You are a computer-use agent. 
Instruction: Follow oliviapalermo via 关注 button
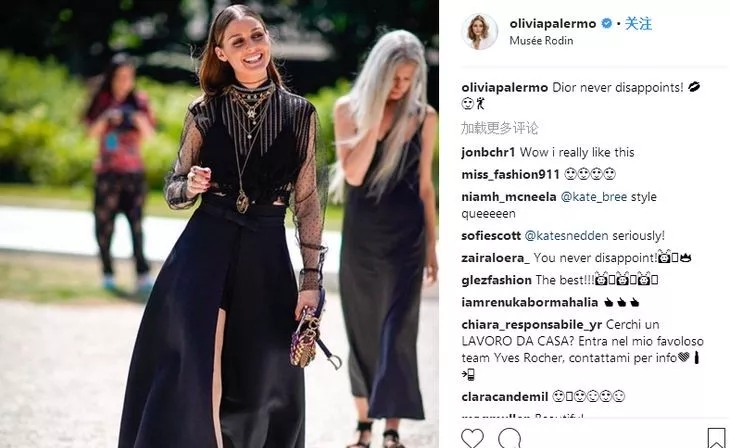coord(638,23)
